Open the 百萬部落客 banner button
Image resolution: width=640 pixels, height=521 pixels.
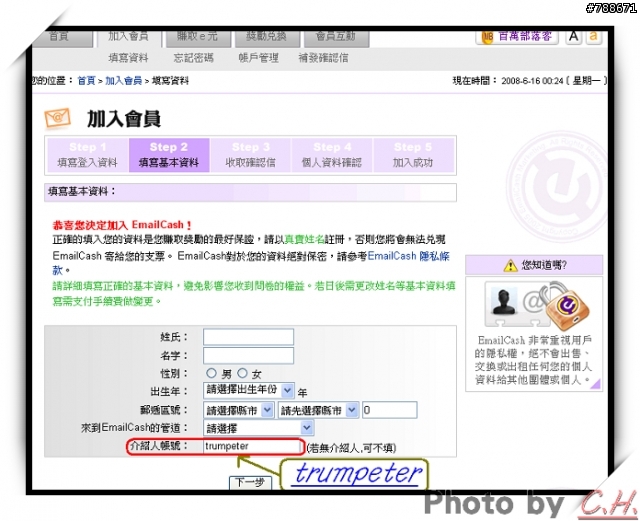pyautogui.click(x=517, y=36)
